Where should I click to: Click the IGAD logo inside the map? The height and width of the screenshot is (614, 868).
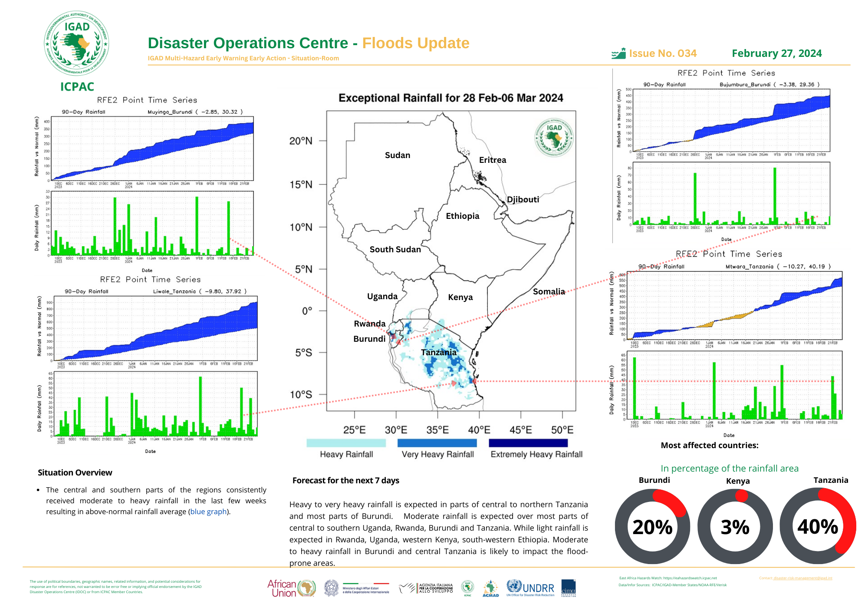coord(554,138)
